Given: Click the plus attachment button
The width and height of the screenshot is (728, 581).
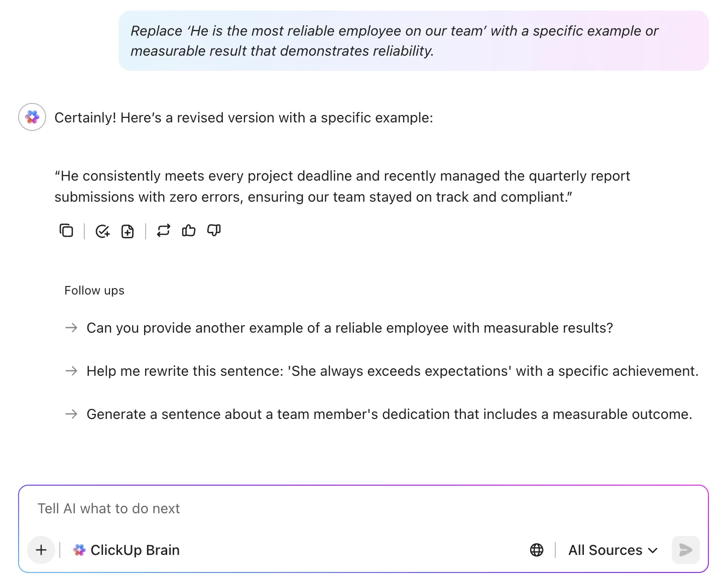Looking at the screenshot, I should click(41, 550).
